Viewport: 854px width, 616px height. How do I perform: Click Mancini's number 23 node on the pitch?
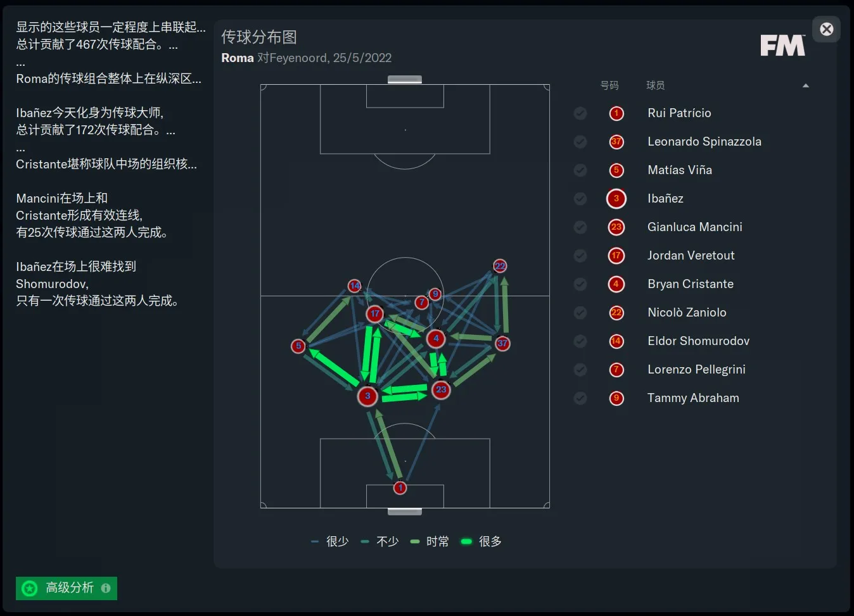point(441,389)
